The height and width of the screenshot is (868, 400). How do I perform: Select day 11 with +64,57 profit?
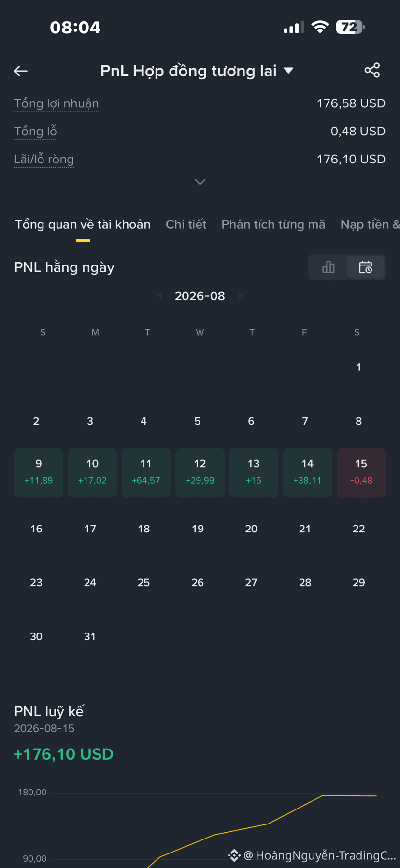click(146, 472)
